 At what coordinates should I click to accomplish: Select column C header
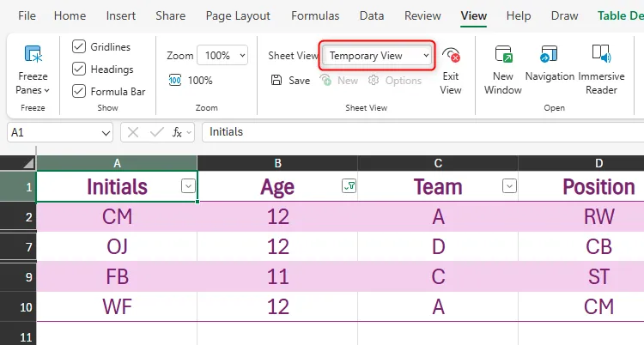tap(438, 163)
